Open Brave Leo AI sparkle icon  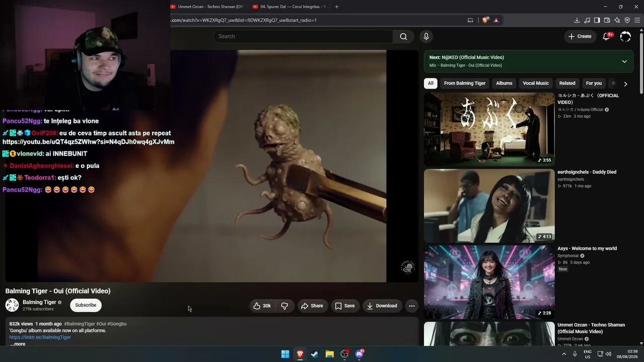tap(617, 20)
